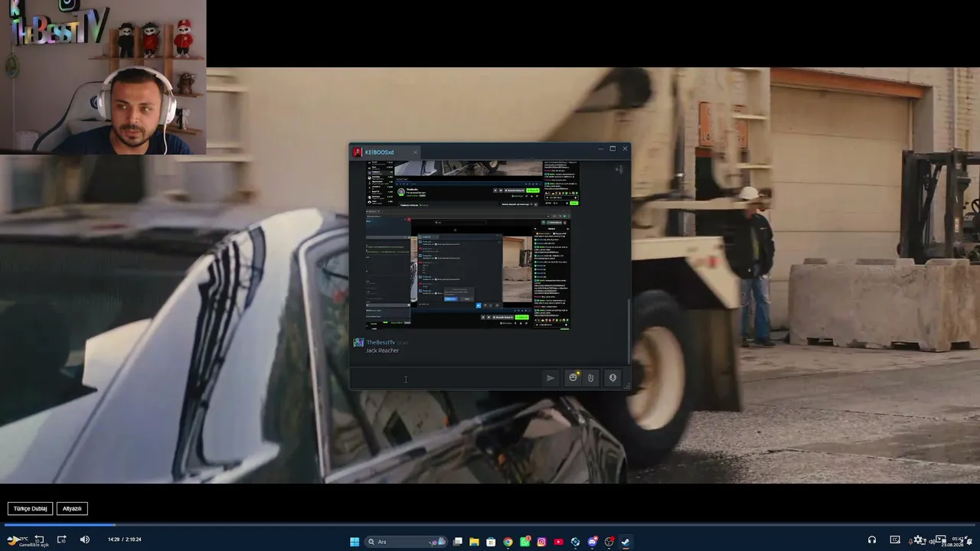The height and width of the screenshot is (551, 980).
Task: Switch audio to Türkçe Dublaj
Action: click(x=31, y=508)
